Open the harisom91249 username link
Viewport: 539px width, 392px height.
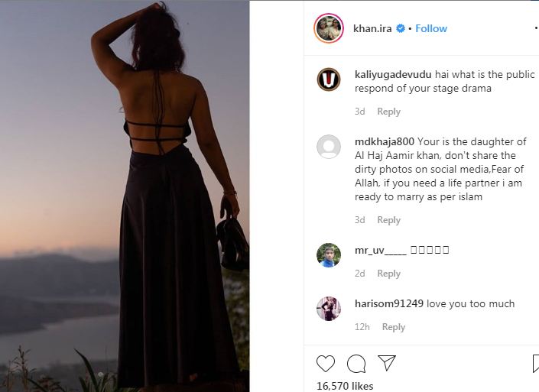[389, 303]
